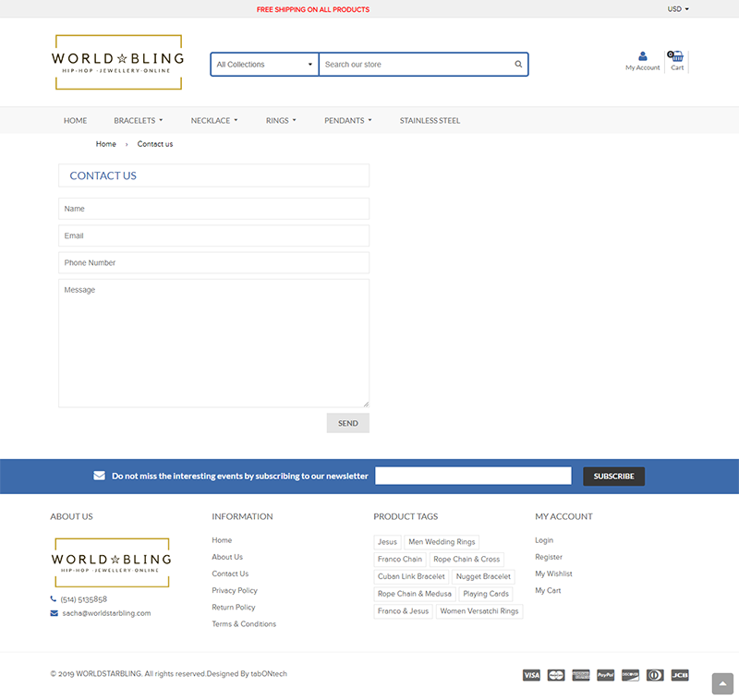The width and height of the screenshot is (739, 700).
Task: Select the Cuban Link Bracelet tag
Action: pos(411,577)
